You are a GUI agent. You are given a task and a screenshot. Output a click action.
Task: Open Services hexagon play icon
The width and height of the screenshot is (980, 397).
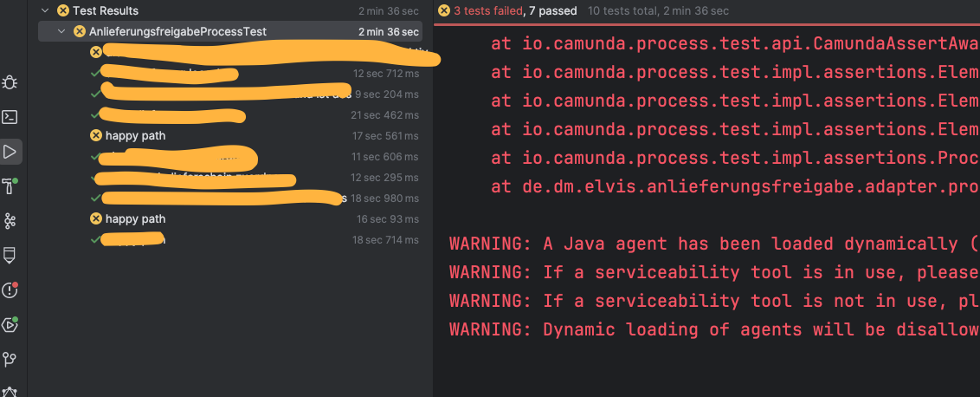[10, 325]
